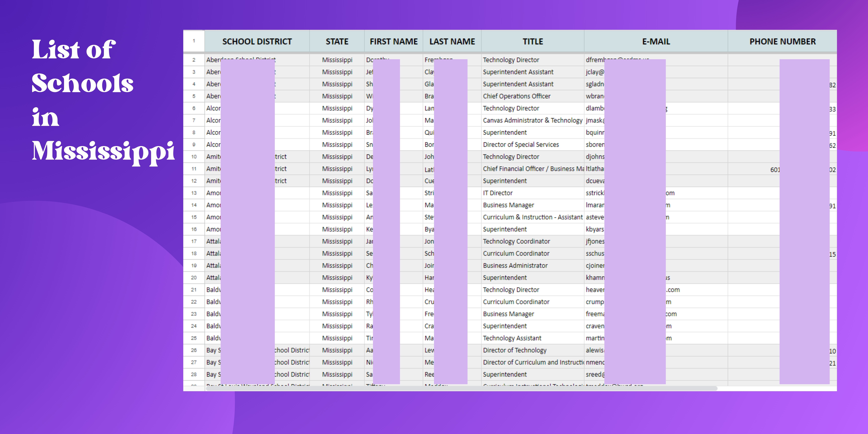Click Director of Technology title cell
The height and width of the screenshot is (434, 868).
click(x=514, y=350)
